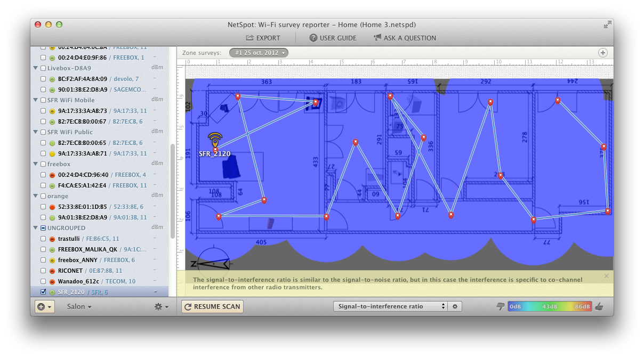The height and width of the screenshot is (358, 644).
Task: Collapse the SFR WiFi Public group
Action: [36, 132]
